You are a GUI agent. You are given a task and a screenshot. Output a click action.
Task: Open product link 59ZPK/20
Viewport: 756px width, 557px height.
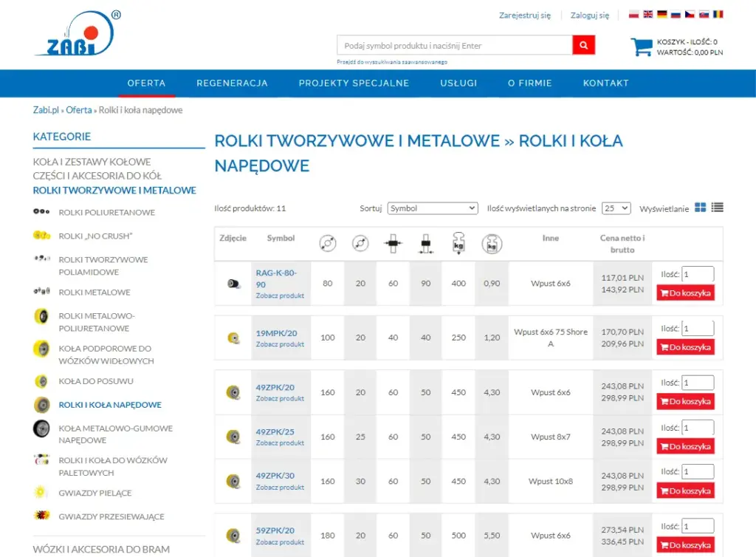coord(275,530)
